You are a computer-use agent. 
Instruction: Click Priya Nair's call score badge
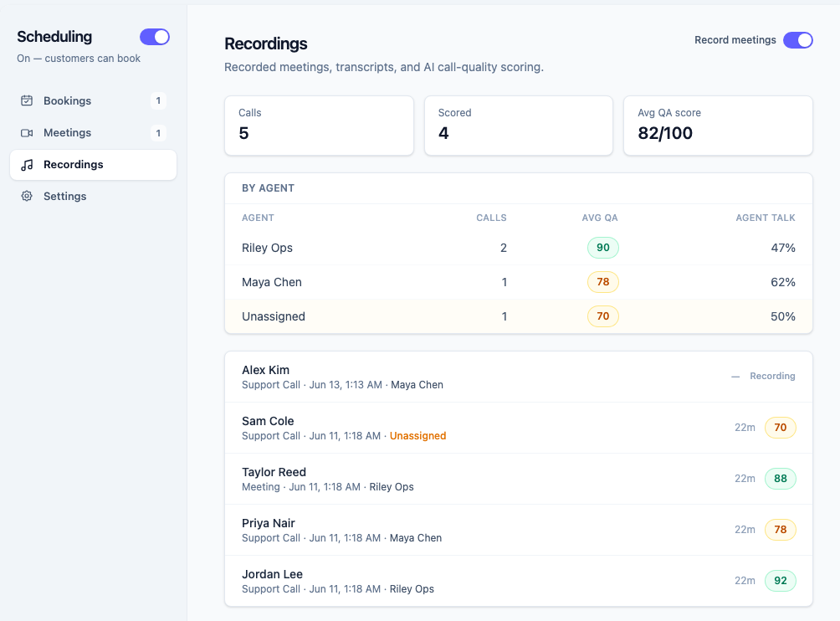(781, 530)
